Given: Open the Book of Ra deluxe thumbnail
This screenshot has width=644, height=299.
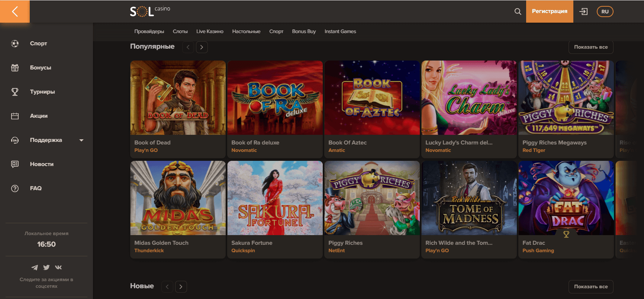Looking at the screenshot, I should [275, 98].
